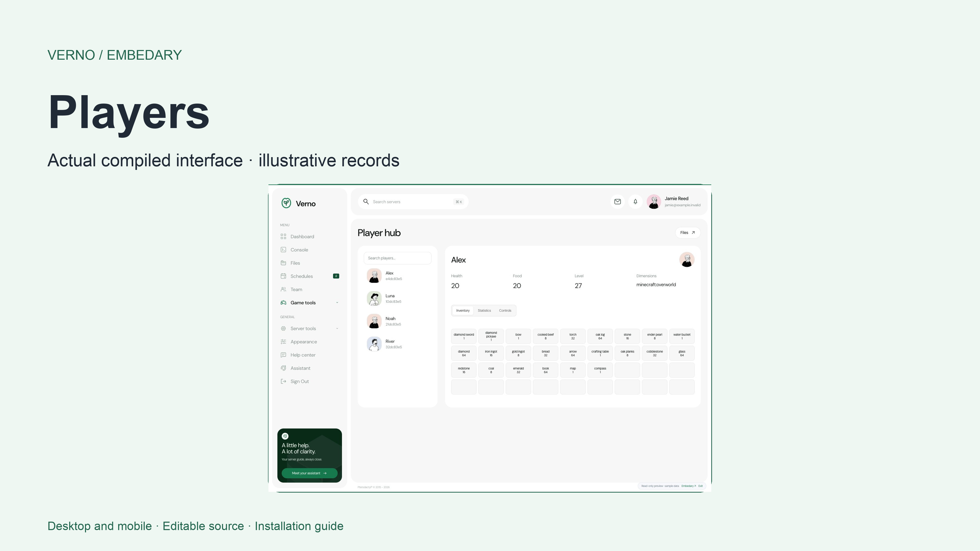Image resolution: width=980 pixels, height=551 pixels.
Task: Click the Team people icon
Action: point(283,289)
